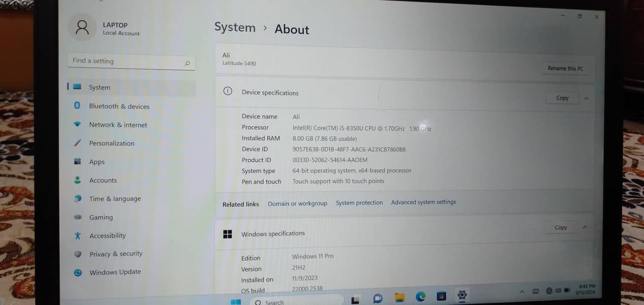Show hidden system tray icons
Viewport: 644px width, 305px height.
click(x=522, y=291)
